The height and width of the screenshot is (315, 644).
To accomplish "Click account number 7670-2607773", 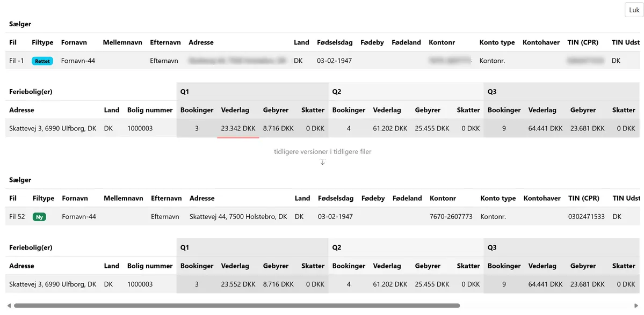I will (x=451, y=217).
